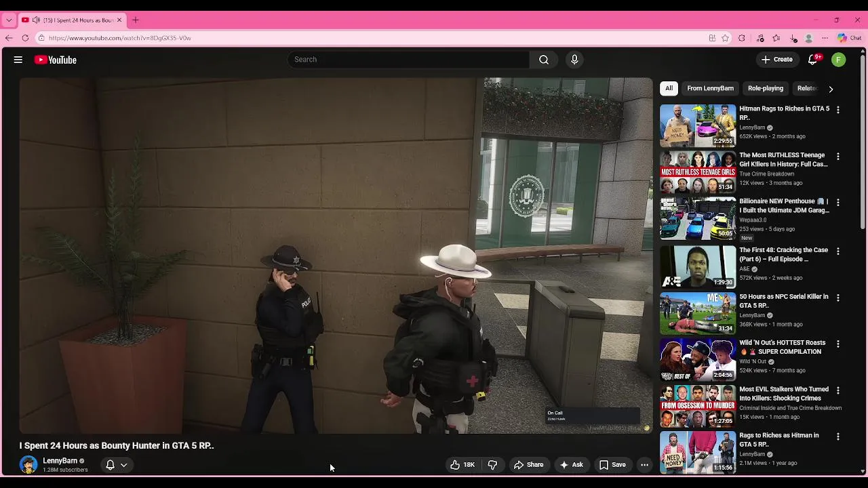
Task: Click the browser address bar URL
Action: click(120, 38)
